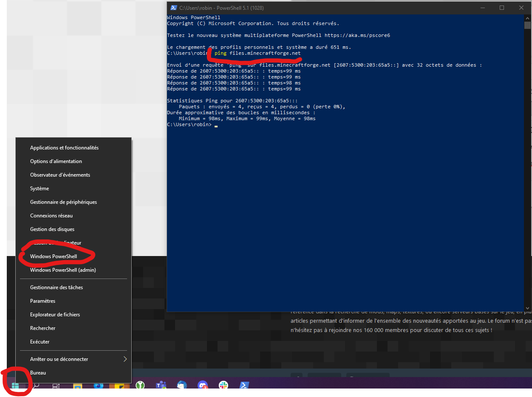This screenshot has height=397, width=532.
Task: Click the taskbar search magnifier icon
Action: [36, 386]
